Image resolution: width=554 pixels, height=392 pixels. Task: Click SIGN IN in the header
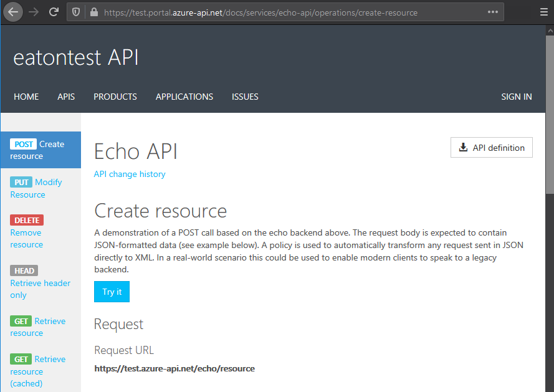[516, 97]
